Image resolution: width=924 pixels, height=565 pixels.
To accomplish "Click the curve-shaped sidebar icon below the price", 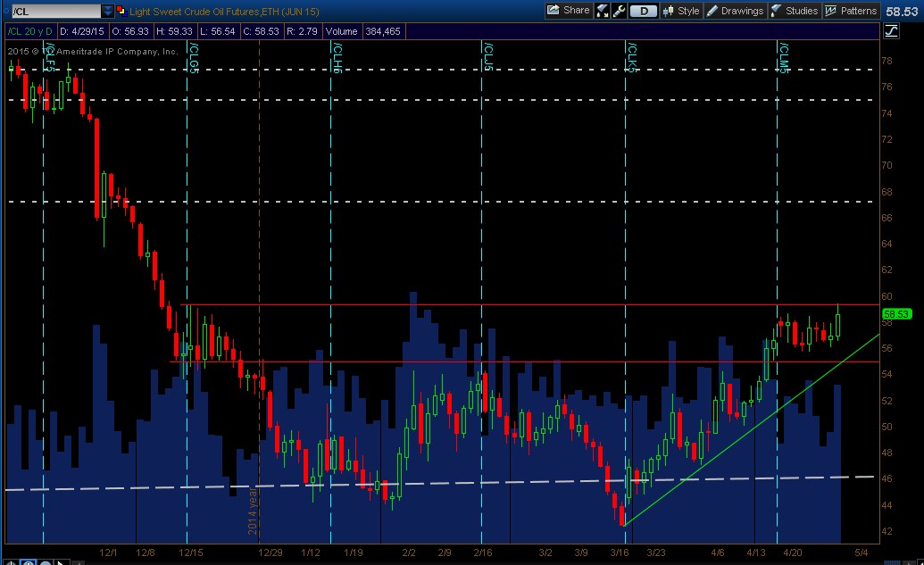I will [x=891, y=30].
